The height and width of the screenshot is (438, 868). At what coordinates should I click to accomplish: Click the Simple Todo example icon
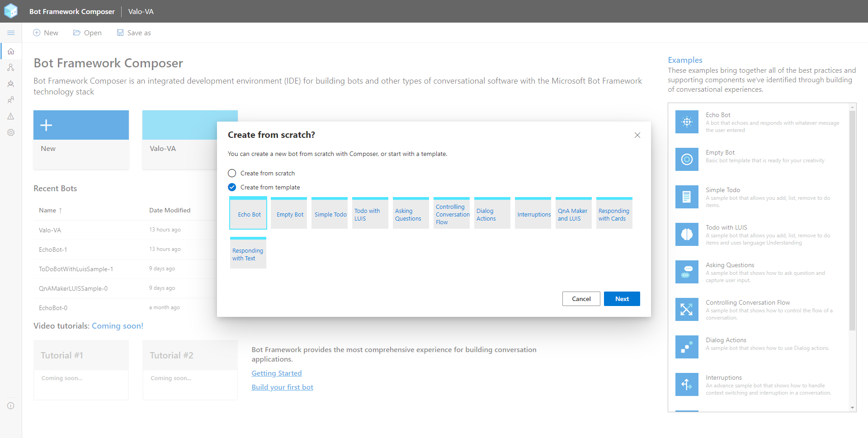coord(687,197)
